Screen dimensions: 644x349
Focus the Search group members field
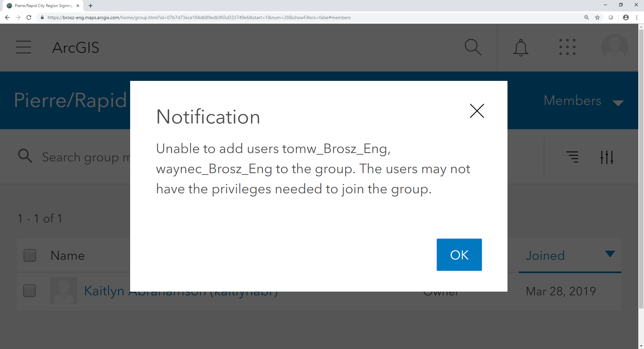86,157
